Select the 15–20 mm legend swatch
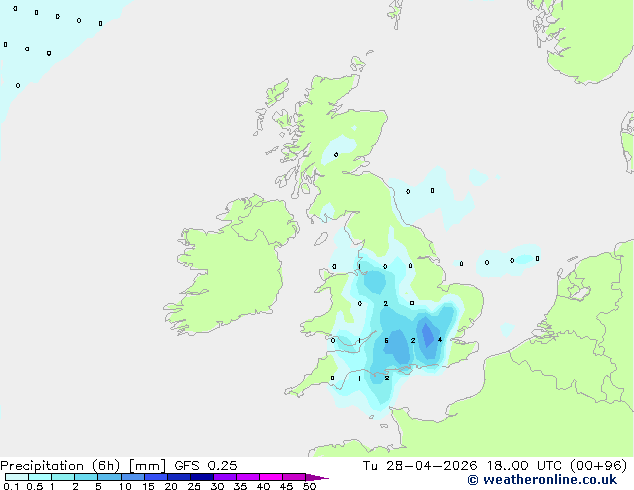This screenshot has height=490, width=634. pyautogui.click(x=156, y=477)
